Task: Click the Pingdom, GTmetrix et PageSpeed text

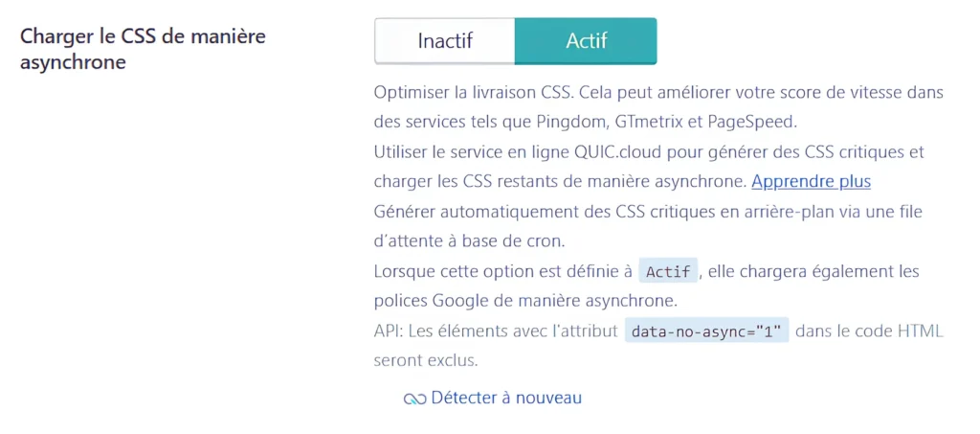Action: [x=687, y=123]
